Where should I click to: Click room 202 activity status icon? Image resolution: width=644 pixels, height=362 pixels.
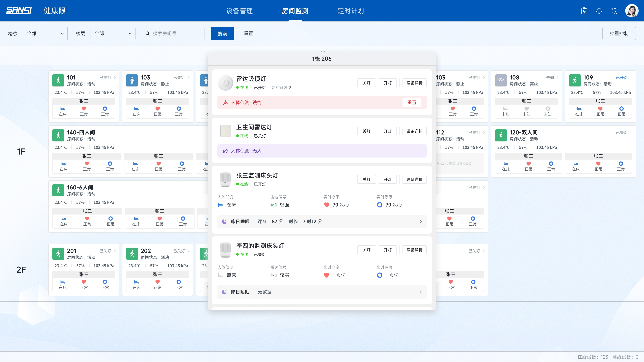click(132, 254)
